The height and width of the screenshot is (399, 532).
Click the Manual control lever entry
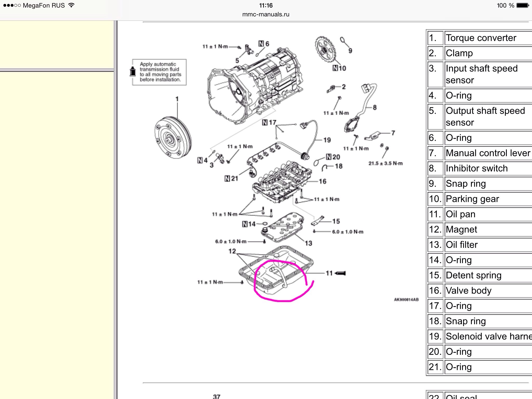(x=488, y=153)
